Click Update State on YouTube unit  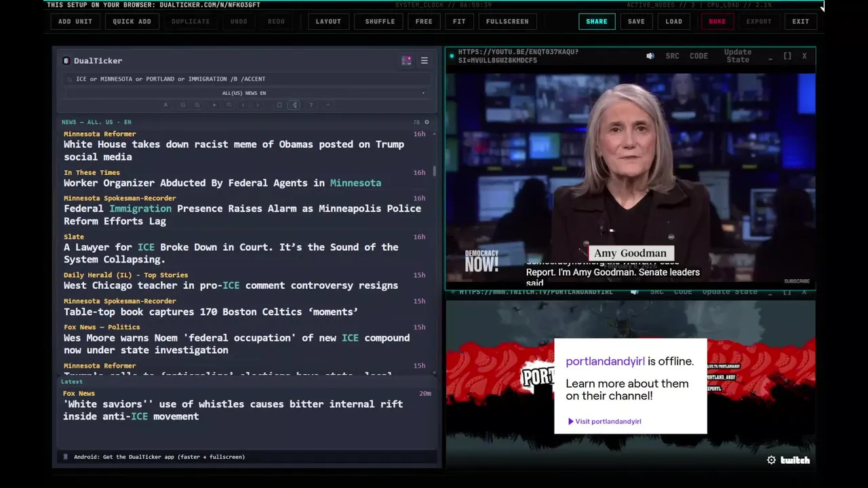tap(738, 56)
